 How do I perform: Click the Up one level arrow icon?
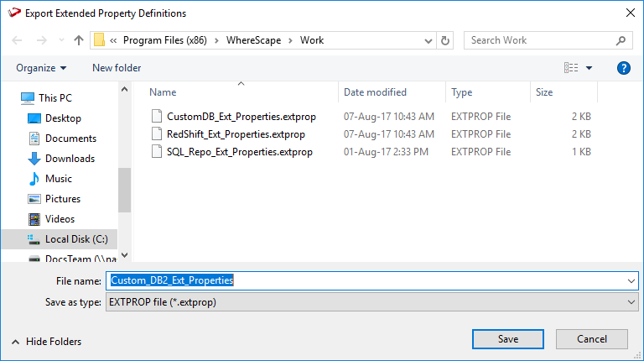[79, 40]
